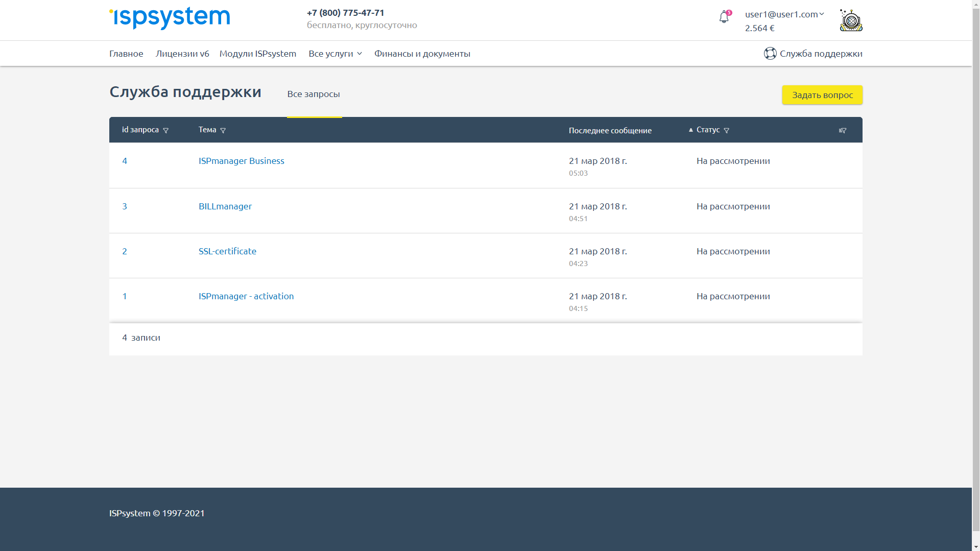
Task: Filter by Тема funnel icon
Action: coord(223,131)
